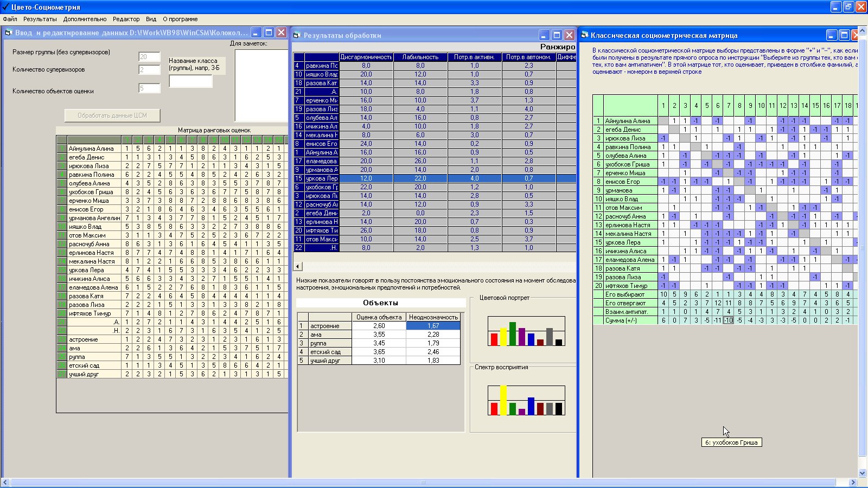Click the tall yellow bar in Спектр восприятия
This screenshot has height=488, width=868.
(x=503, y=400)
